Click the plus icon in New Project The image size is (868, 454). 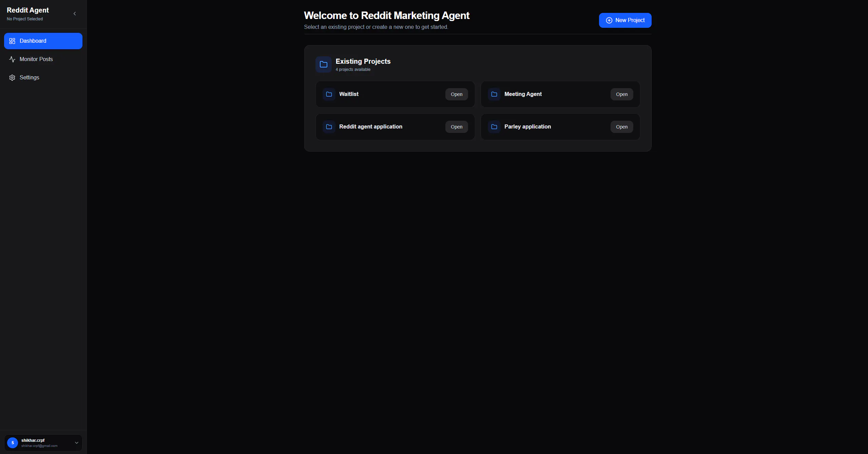click(x=609, y=20)
